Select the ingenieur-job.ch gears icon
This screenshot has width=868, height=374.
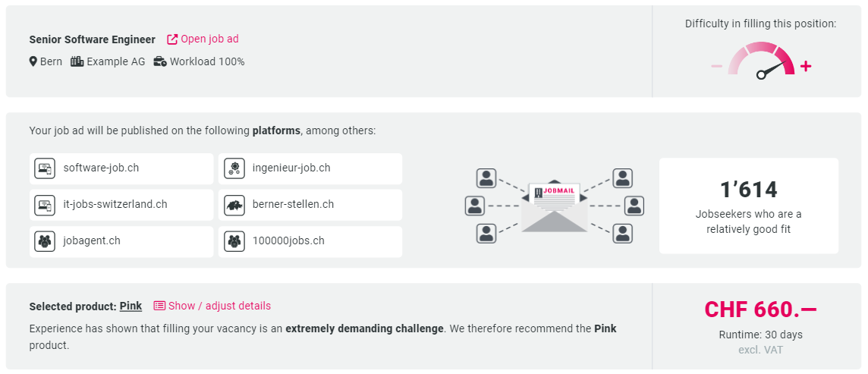click(234, 168)
